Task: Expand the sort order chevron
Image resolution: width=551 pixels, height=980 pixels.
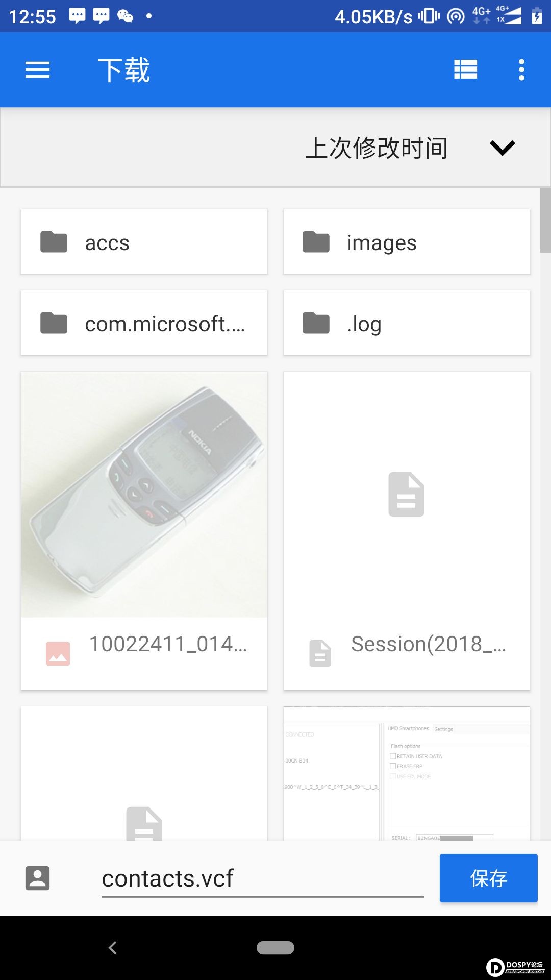Action: (x=503, y=148)
